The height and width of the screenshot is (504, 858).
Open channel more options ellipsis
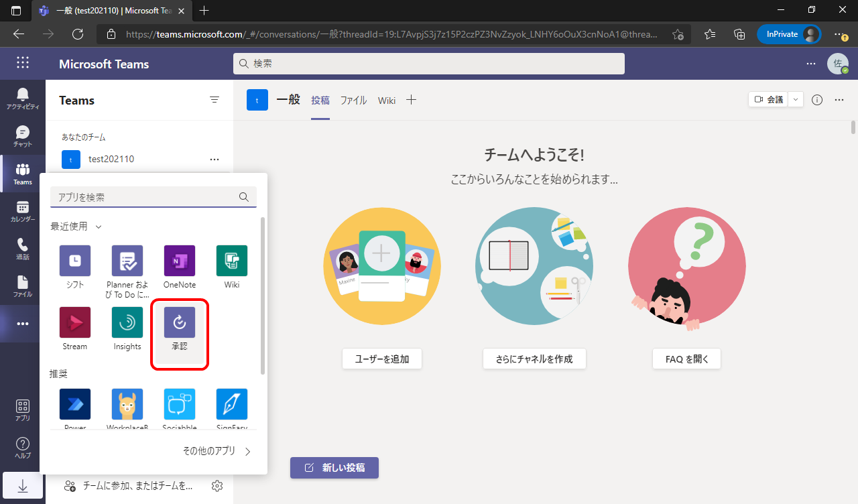(x=839, y=100)
